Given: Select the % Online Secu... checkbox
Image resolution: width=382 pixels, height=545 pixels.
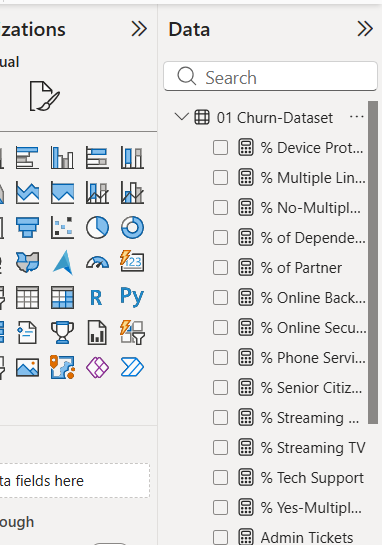Looking at the screenshot, I should (x=220, y=327).
